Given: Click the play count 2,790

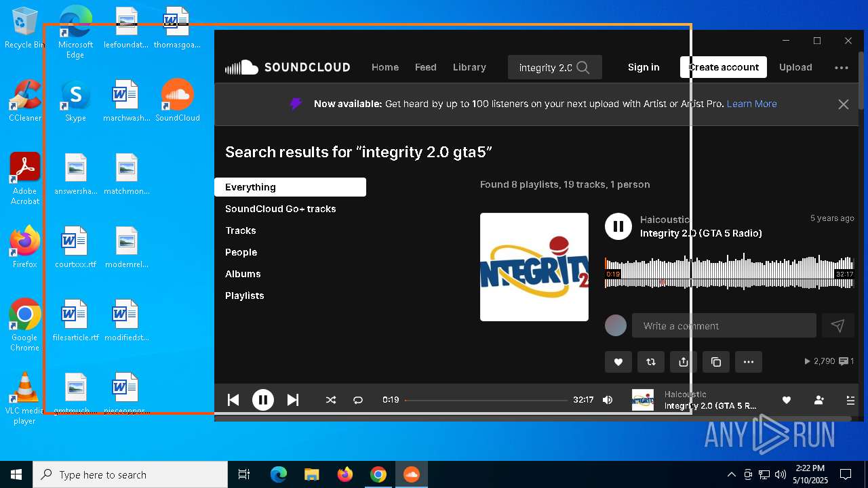Looking at the screenshot, I should point(819,361).
